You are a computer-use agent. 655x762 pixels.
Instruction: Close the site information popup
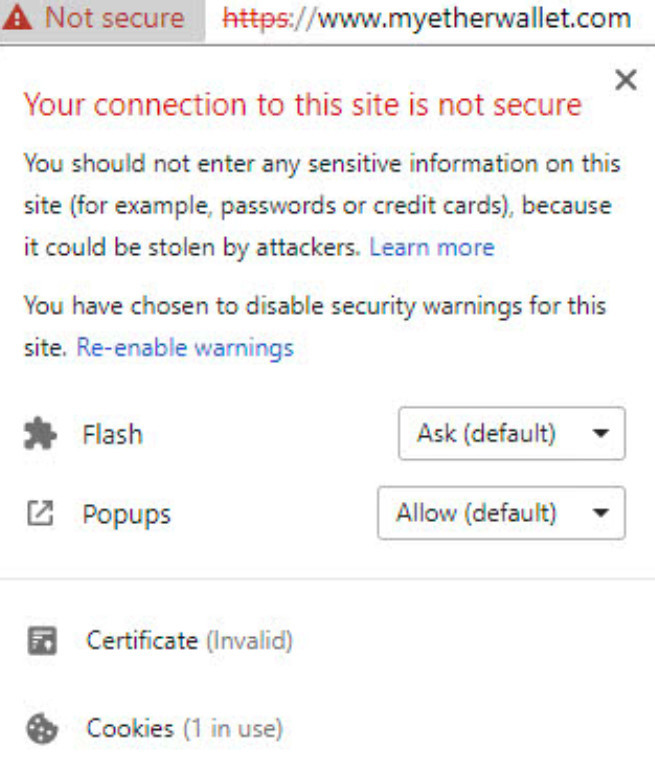(626, 81)
